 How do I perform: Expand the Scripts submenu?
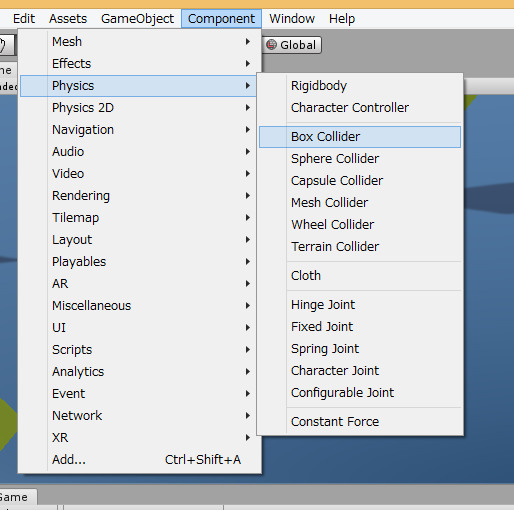pos(138,350)
